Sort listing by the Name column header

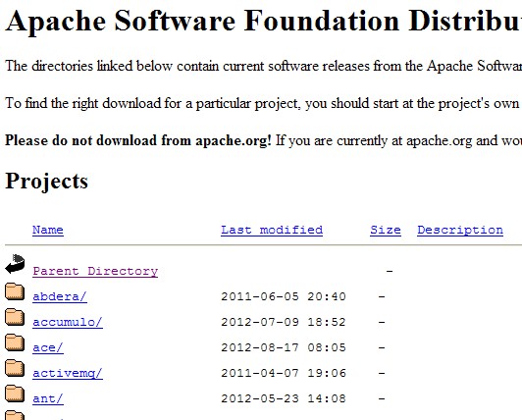[x=48, y=230]
